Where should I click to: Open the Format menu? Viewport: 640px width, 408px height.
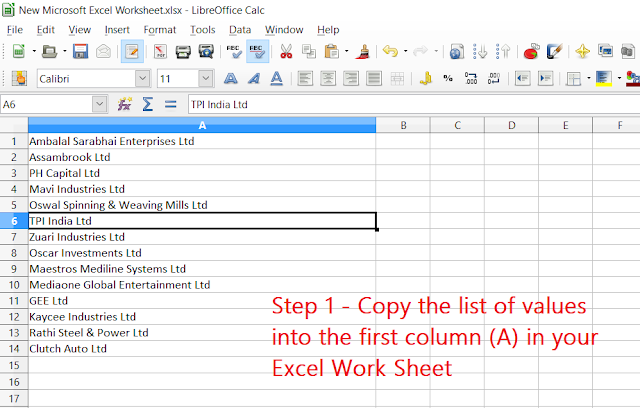[x=160, y=30]
